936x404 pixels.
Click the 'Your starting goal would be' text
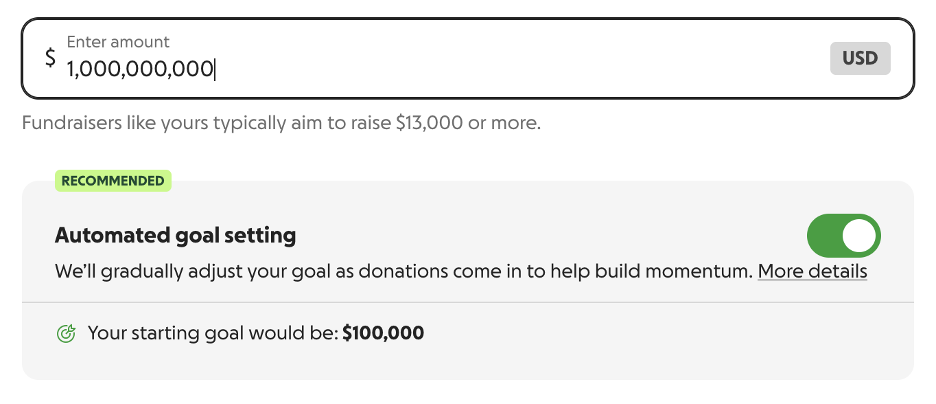pyautogui.click(x=212, y=333)
